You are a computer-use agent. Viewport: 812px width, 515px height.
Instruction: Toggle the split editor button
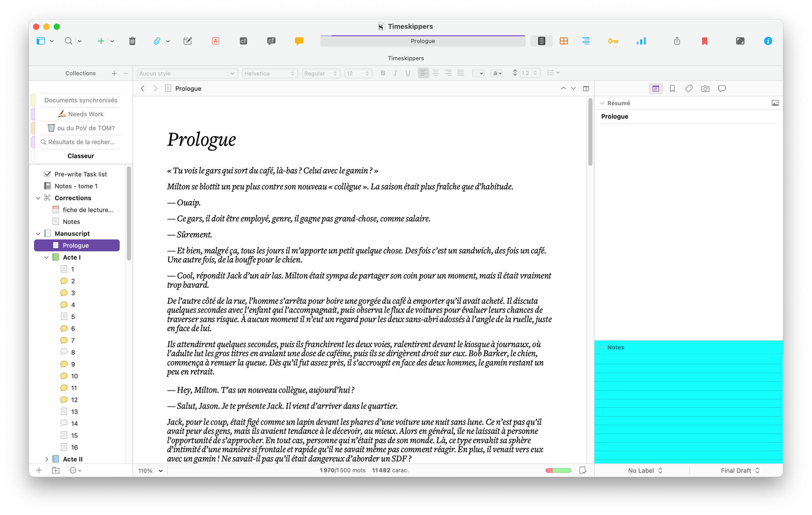(586, 89)
